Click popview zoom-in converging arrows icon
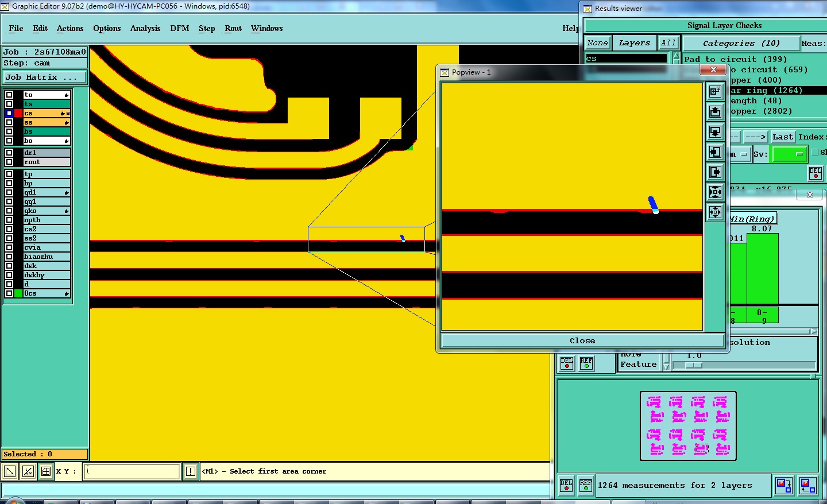Viewport: 827px width, 504px height. point(715,192)
